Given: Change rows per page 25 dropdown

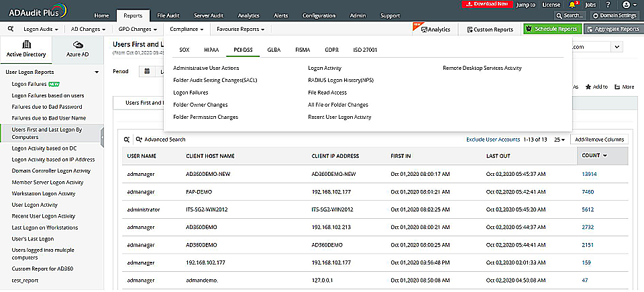Looking at the screenshot, I should [559, 140].
